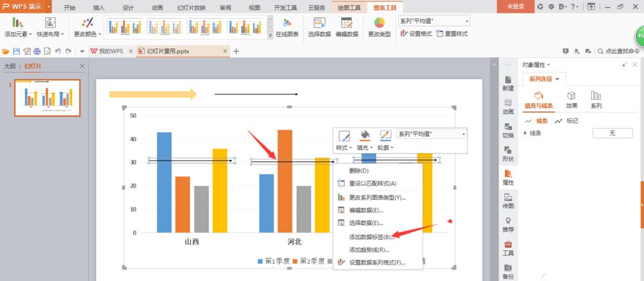The width and height of the screenshot is (644, 281).
Task: Choose 更改系列图表类型(Y) from context menu
Action: pos(378,197)
